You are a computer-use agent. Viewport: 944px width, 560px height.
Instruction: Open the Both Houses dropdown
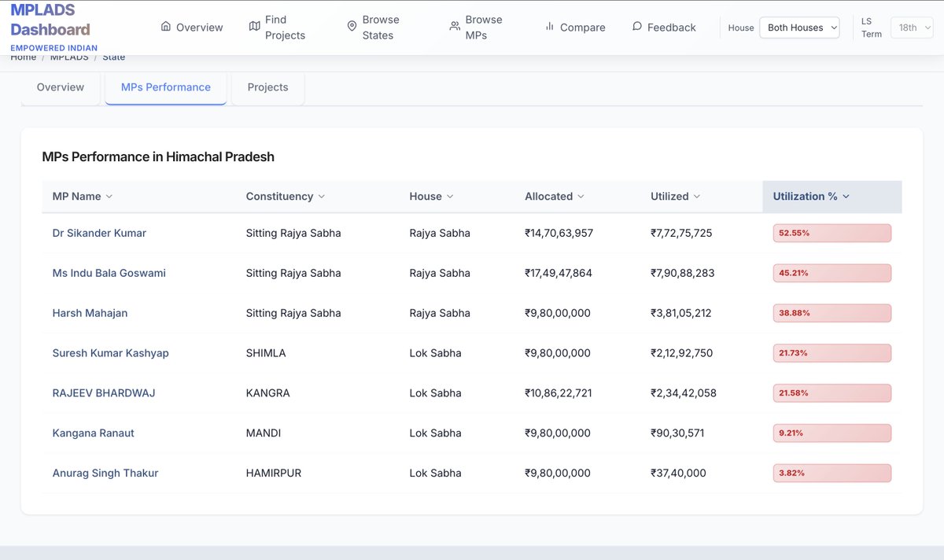pyautogui.click(x=799, y=28)
